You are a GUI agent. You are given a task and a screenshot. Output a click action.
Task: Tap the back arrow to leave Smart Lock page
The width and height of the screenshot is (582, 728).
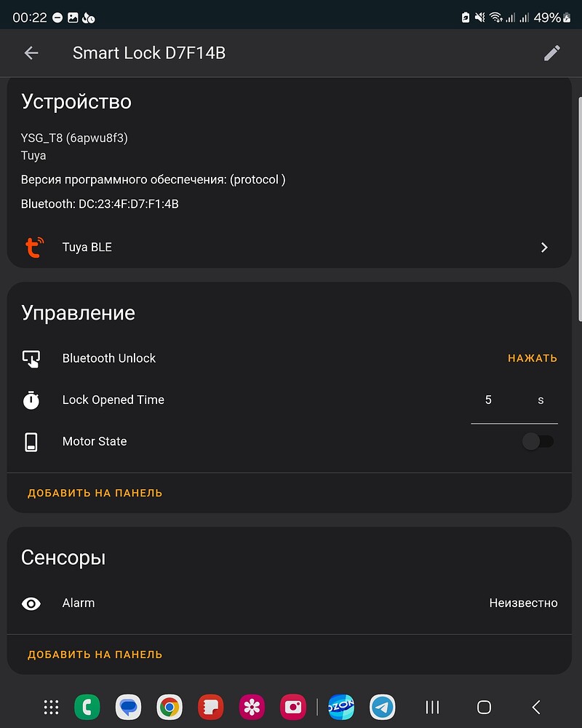tap(31, 52)
